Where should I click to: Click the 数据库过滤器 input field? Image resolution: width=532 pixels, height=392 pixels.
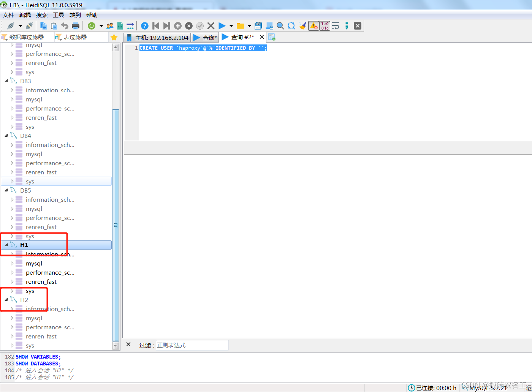[x=27, y=37]
